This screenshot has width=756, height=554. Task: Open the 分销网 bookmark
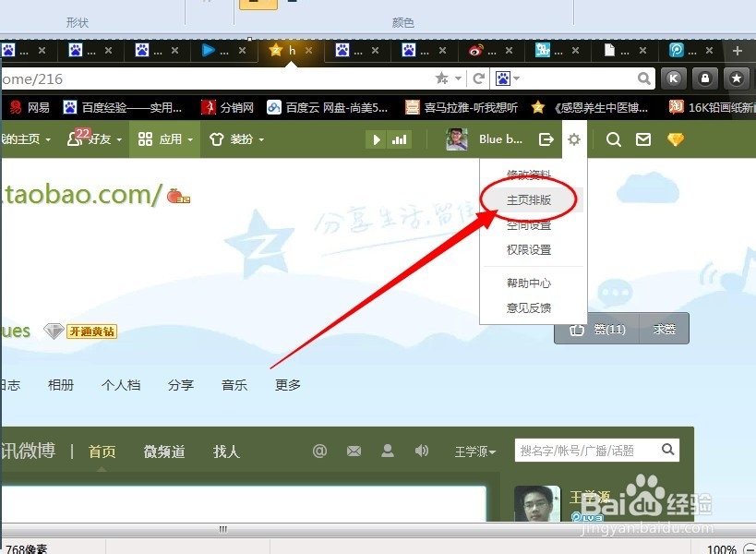click(228, 107)
